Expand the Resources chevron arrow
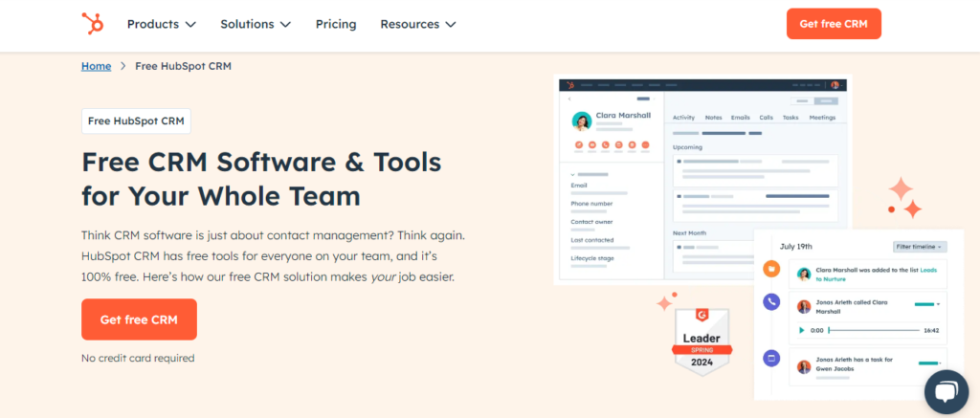The height and width of the screenshot is (418, 980). pyautogui.click(x=451, y=24)
